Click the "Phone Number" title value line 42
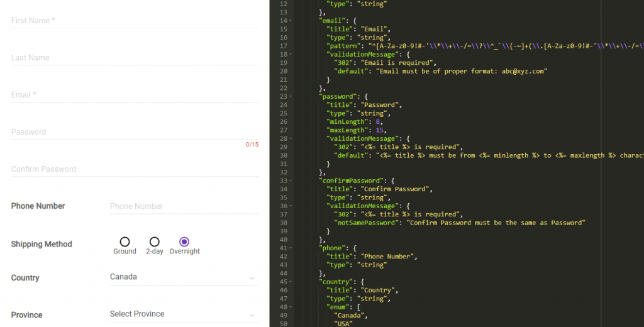The height and width of the screenshot is (327, 644). coord(387,257)
